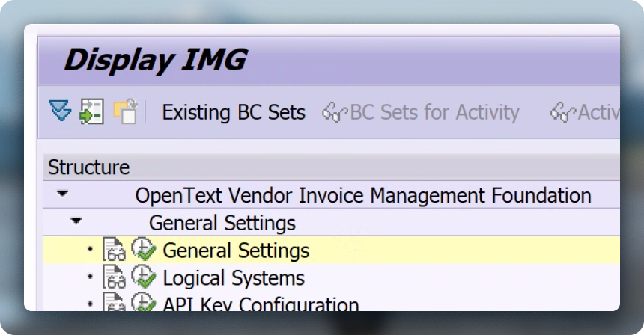
Task: Click BC Sets for Activity button
Action: (x=421, y=112)
